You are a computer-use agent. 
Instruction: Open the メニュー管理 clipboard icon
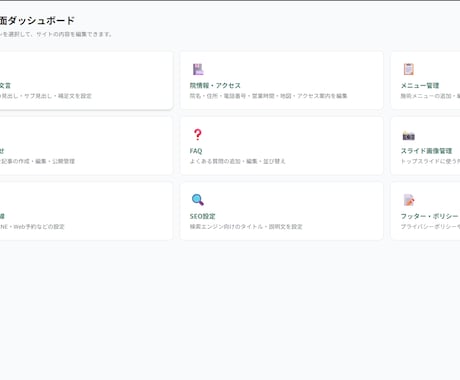409,69
